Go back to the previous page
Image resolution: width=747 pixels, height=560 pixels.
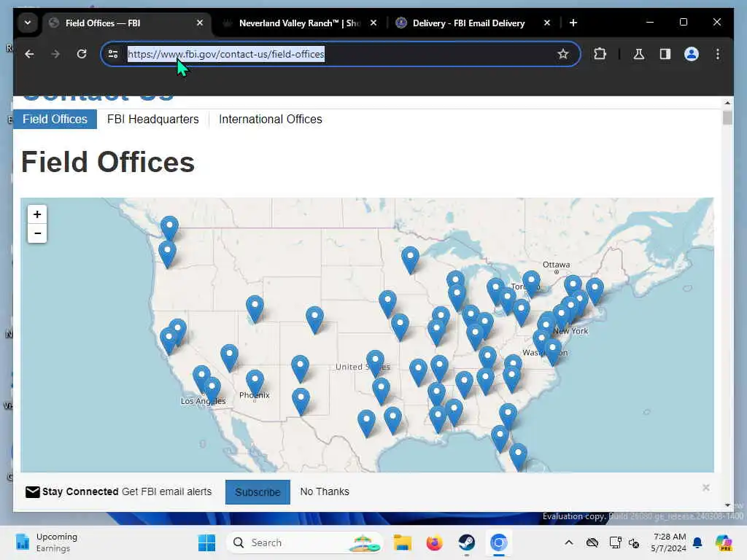point(29,54)
